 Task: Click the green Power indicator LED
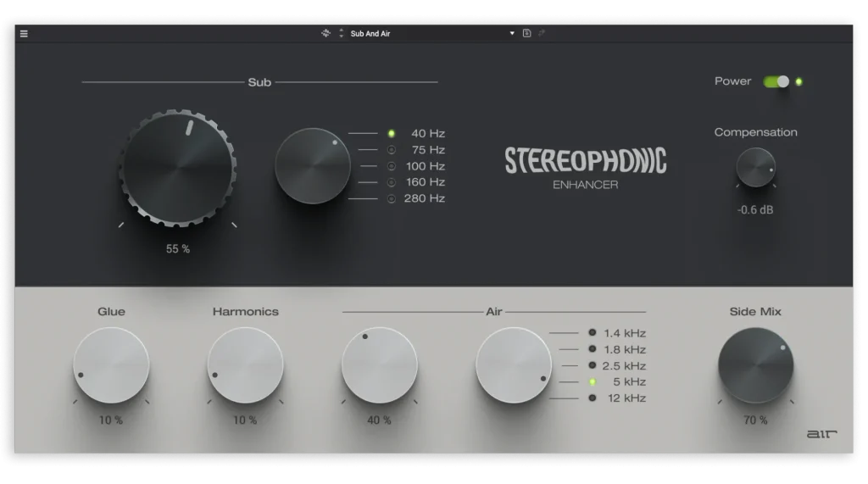pos(798,82)
